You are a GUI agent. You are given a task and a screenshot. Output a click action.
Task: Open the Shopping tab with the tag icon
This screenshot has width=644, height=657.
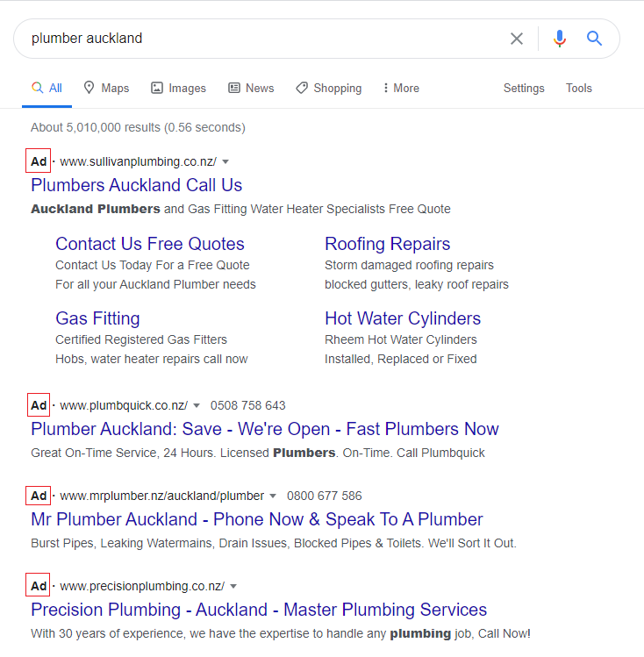[328, 88]
